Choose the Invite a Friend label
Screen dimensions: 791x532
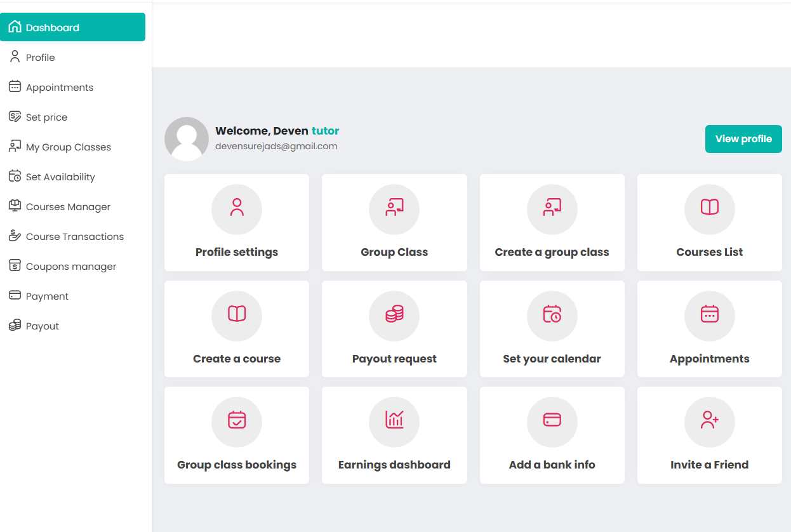click(x=710, y=465)
